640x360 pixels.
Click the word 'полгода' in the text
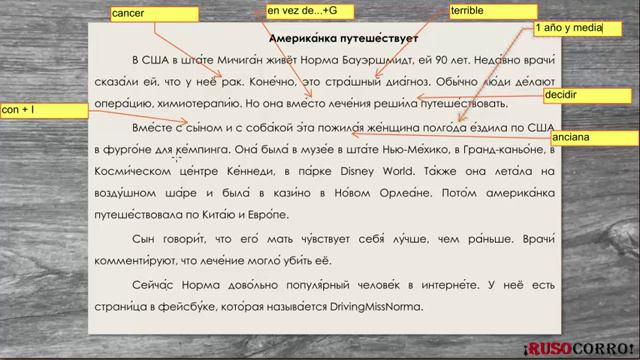point(444,128)
